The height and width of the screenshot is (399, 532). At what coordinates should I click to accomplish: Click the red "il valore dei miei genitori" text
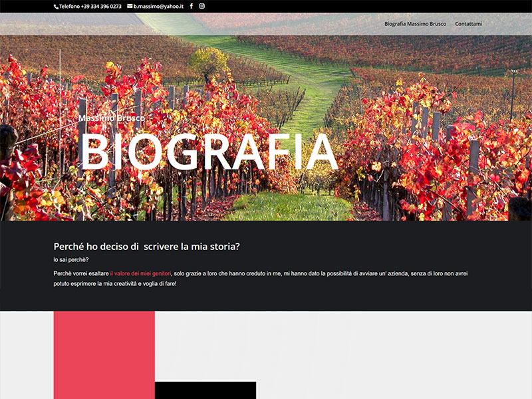pos(140,273)
